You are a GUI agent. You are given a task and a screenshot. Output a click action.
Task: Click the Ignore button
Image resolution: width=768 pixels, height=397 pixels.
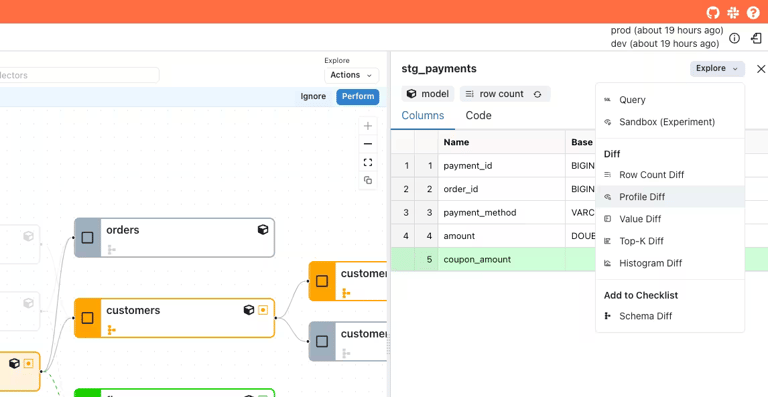click(313, 96)
